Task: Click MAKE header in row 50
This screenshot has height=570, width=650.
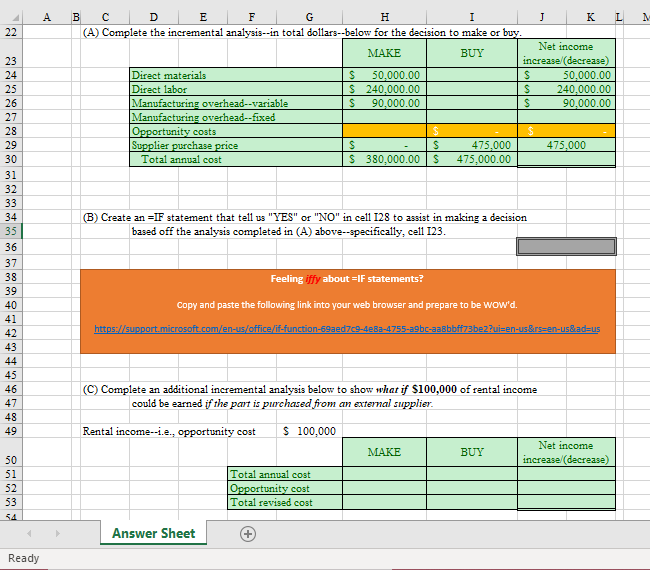Action: (384, 452)
